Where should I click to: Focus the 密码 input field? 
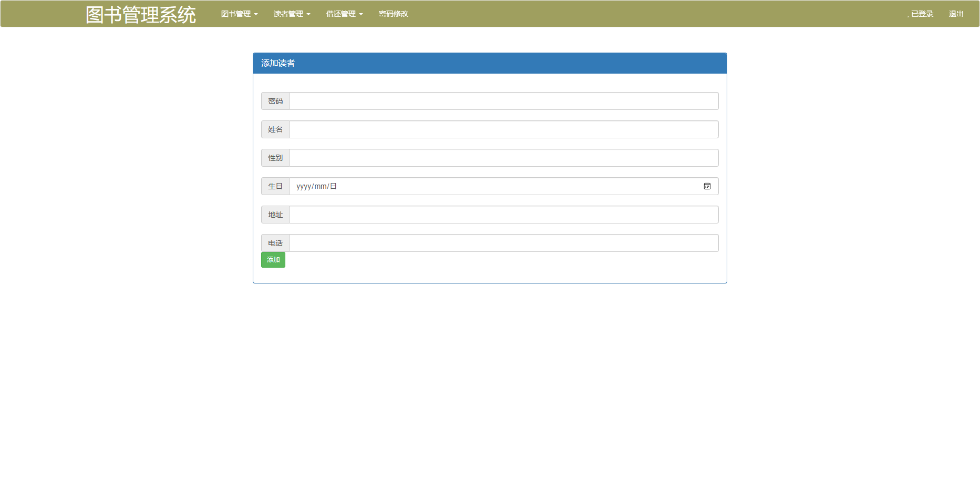pos(503,101)
